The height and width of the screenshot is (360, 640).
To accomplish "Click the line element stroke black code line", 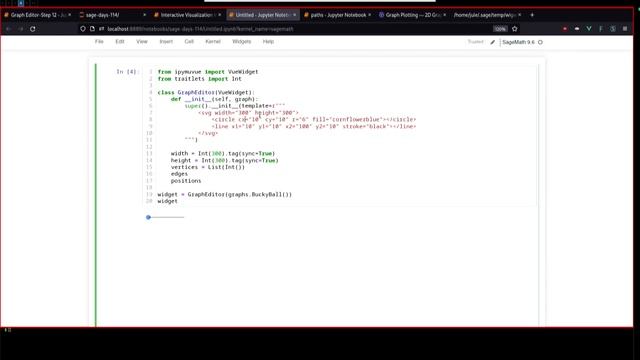I will pos(314,127).
